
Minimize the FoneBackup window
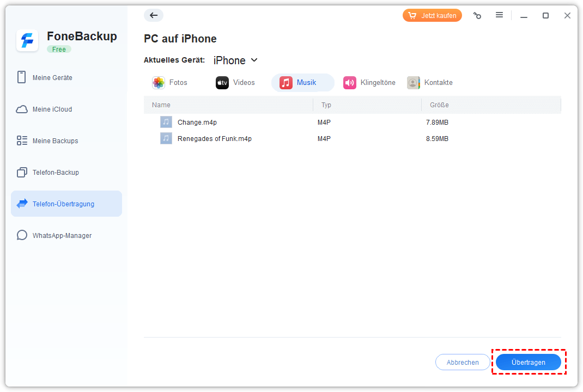pyautogui.click(x=524, y=16)
